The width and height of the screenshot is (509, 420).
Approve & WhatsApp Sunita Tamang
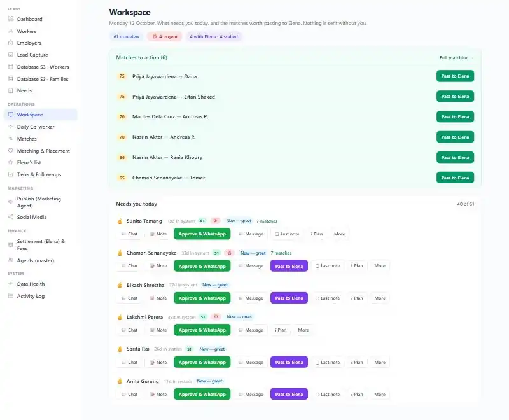click(202, 234)
